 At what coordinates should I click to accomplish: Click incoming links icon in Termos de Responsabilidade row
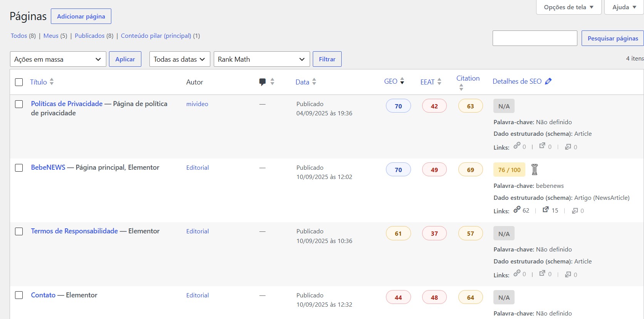568,274
